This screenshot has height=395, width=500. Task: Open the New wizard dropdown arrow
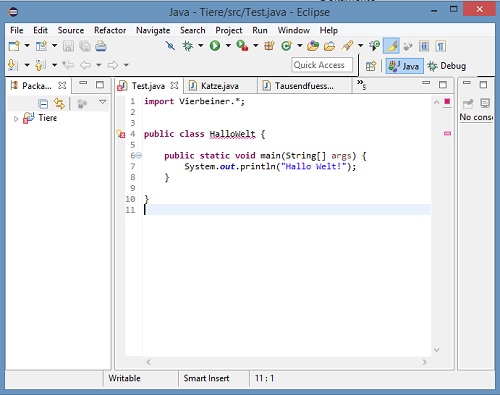(x=27, y=45)
